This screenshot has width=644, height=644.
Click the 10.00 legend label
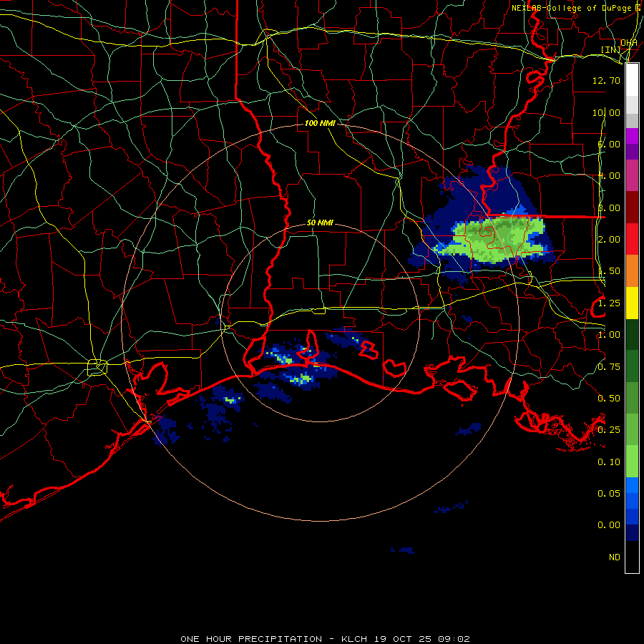[606, 112]
